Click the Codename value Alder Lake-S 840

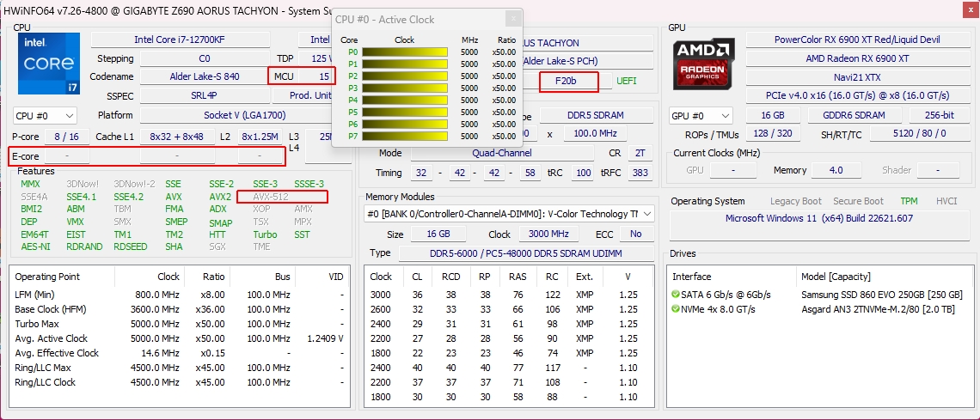point(205,76)
